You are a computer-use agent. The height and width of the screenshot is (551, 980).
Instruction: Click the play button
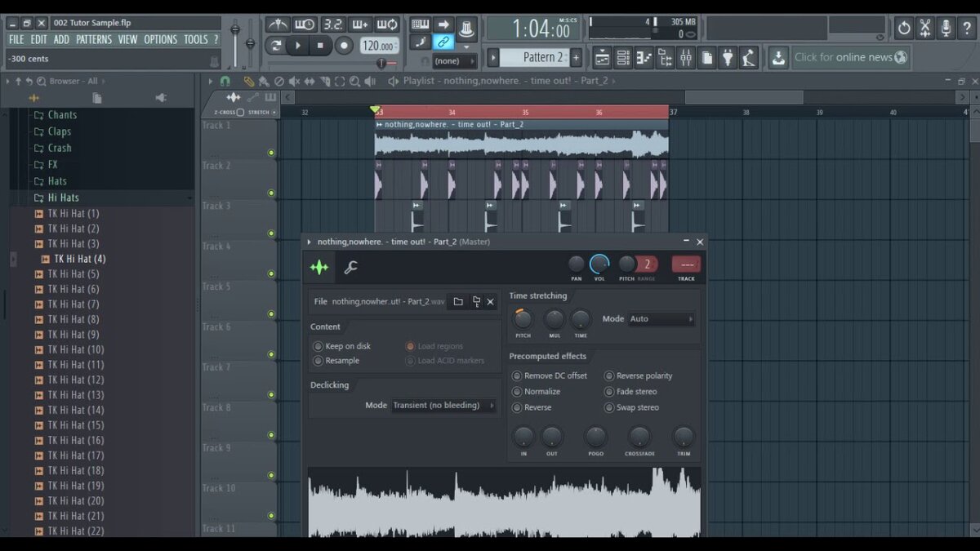coord(297,46)
